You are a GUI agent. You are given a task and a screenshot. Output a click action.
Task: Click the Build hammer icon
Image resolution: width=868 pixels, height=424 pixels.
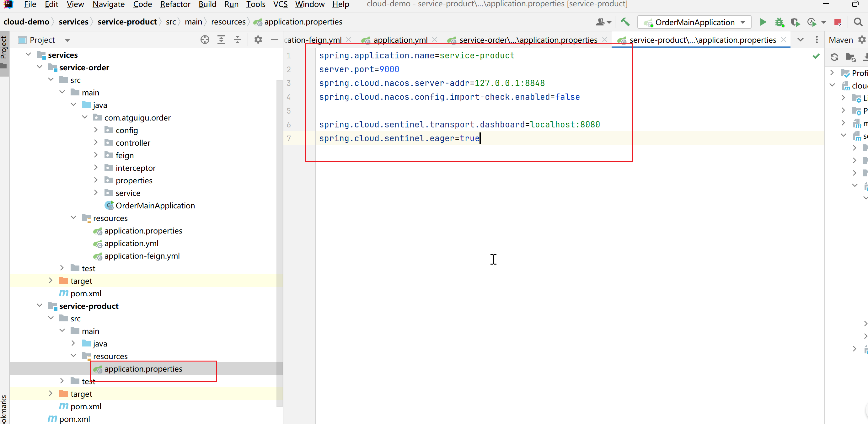click(625, 22)
